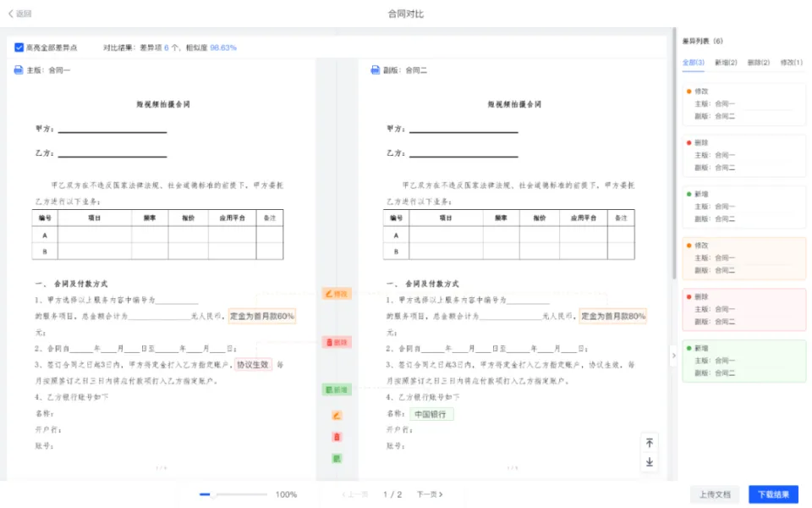Screen dimensions: 812x508
Task: Click the scroll-to-bottom arrow button
Action: [649, 462]
